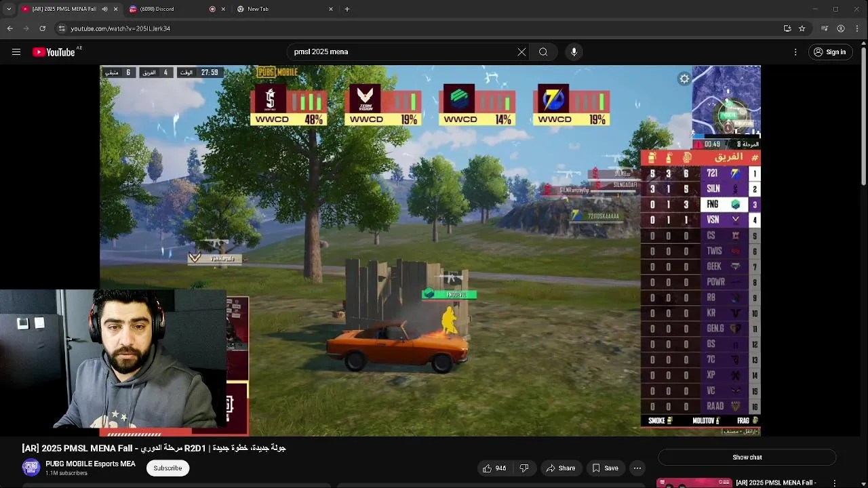Screen dimensions: 868x488
Task: Like the video with thumbs up
Action: (x=494, y=468)
